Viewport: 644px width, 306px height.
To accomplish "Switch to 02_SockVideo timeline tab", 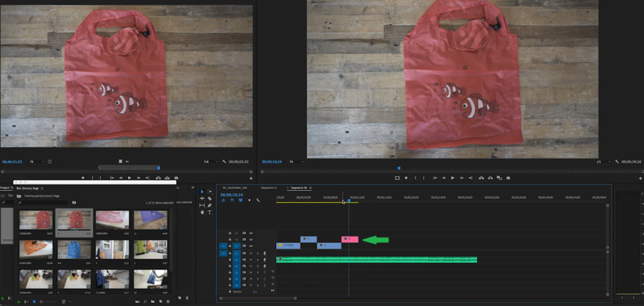I will [235, 188].
